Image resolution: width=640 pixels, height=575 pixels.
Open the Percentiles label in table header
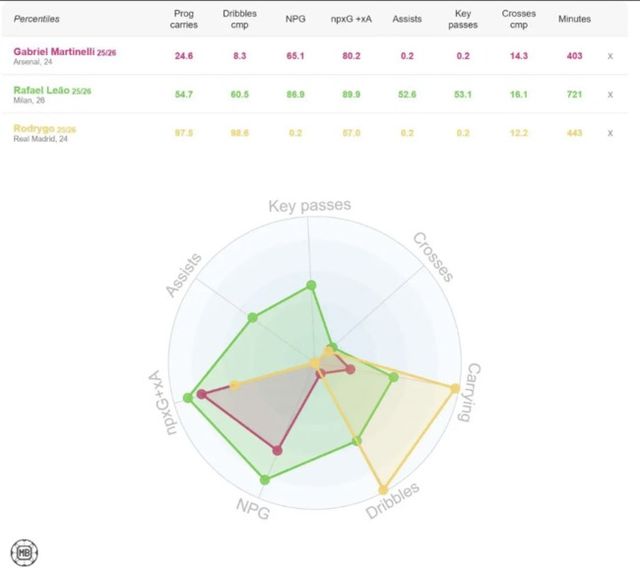[x=36, y=19]
